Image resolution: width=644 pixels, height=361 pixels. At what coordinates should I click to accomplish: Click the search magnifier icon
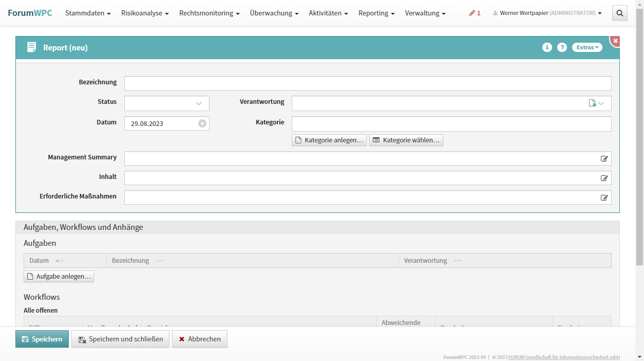tap(619, 13)
